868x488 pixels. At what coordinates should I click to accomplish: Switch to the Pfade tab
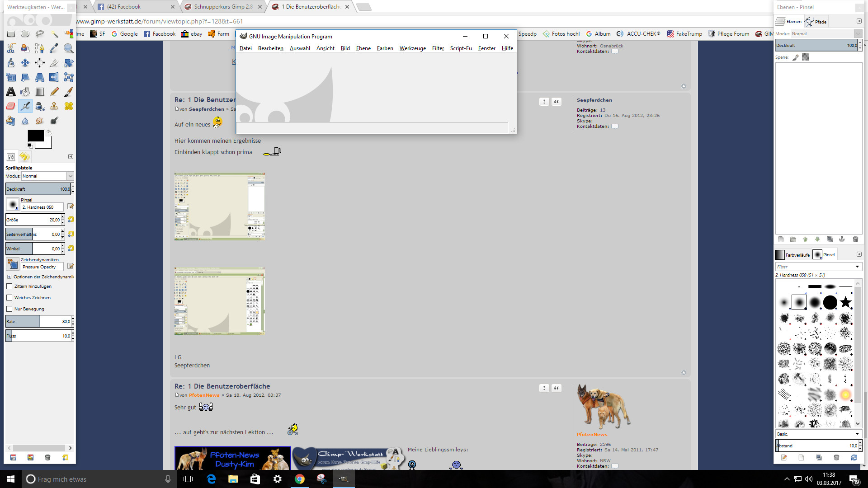point(816,22)
